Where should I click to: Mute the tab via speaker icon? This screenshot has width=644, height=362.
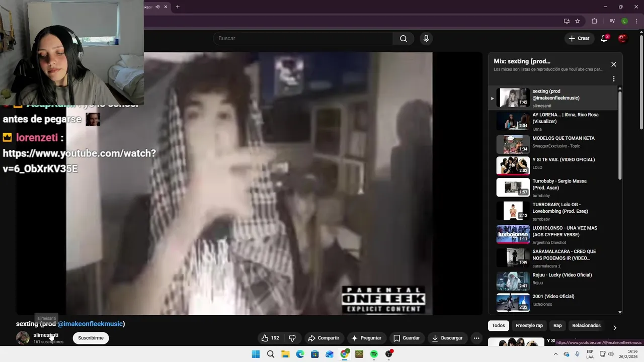[x=157, y=7]
